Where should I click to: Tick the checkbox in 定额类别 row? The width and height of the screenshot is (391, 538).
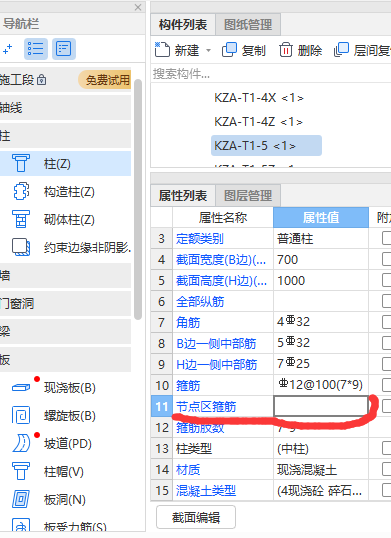pyautogui.click(x=387, y=238)
